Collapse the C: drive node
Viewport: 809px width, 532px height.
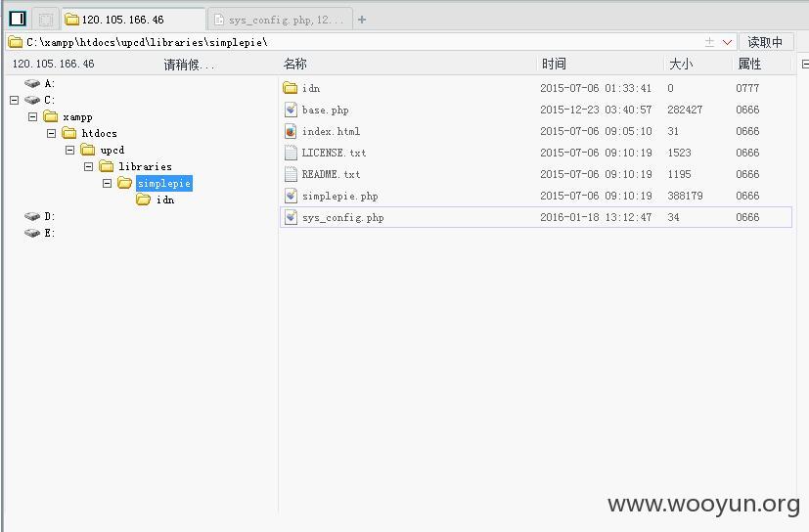pos(14,100)
